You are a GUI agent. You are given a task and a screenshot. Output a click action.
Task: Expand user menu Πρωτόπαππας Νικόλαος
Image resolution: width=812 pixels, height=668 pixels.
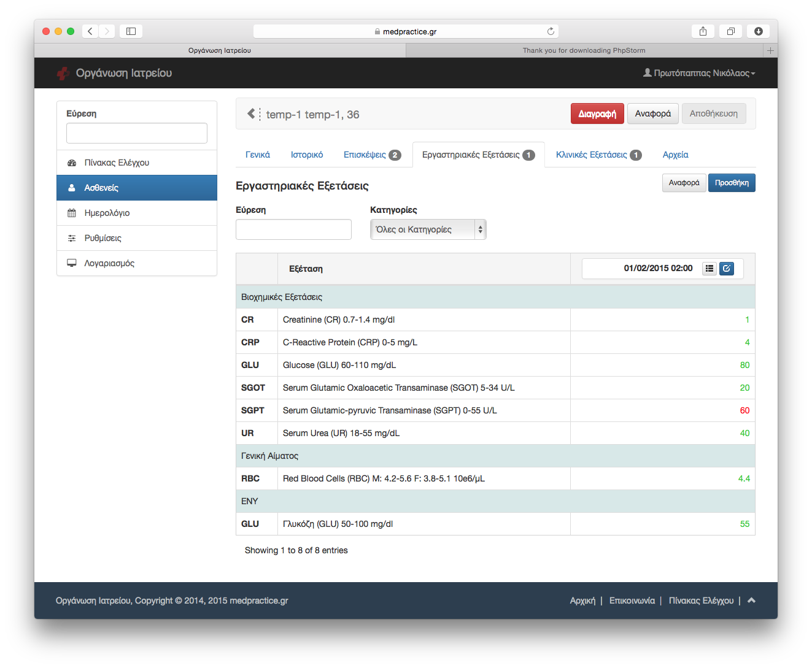(699, 73)
